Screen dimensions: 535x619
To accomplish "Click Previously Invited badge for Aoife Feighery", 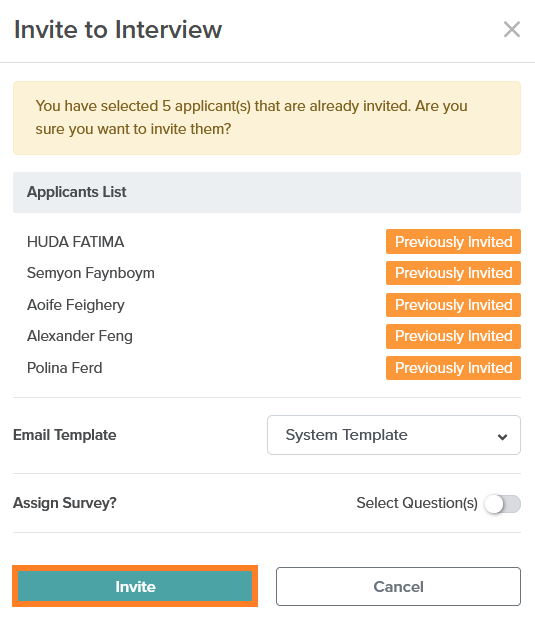I will [453, 305].
